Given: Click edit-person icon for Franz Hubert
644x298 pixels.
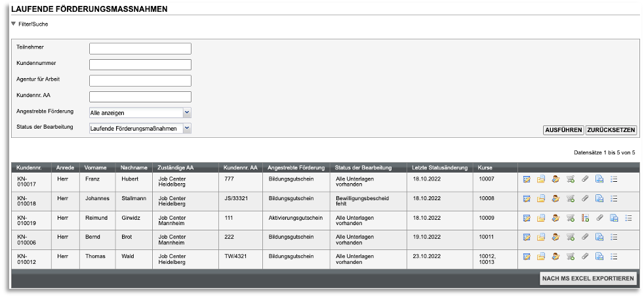Looking at the screenshot, I should coord(555,179).
